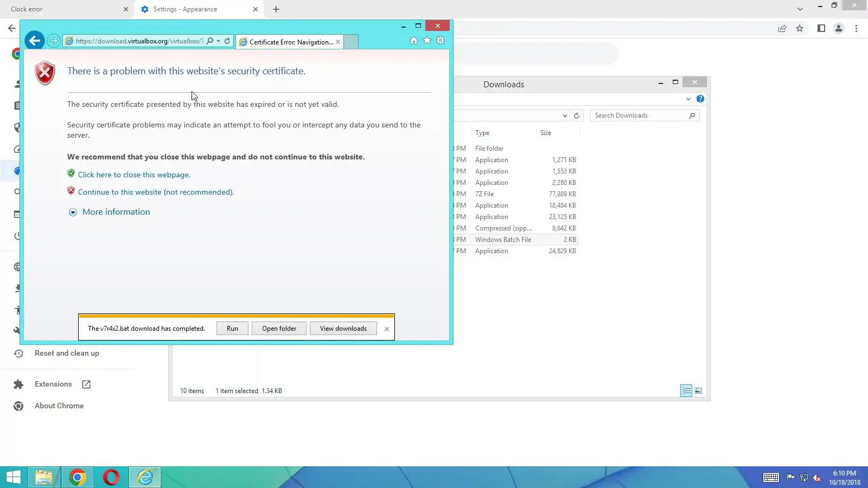This screenshot has width=868, height=488.
Task: Open Google Chrome from the taskbar
Action: pyautogui.click(x=77, y=477)
